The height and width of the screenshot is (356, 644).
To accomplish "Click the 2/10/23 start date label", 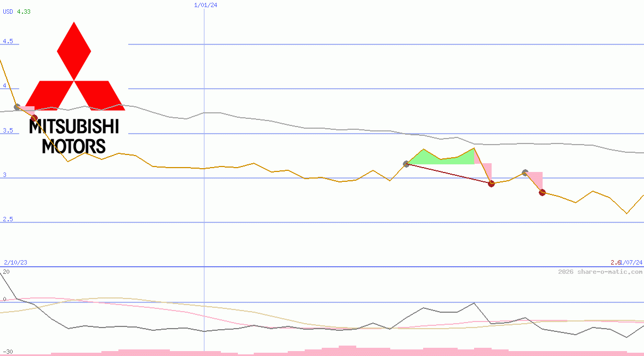I will click(15, 262).
